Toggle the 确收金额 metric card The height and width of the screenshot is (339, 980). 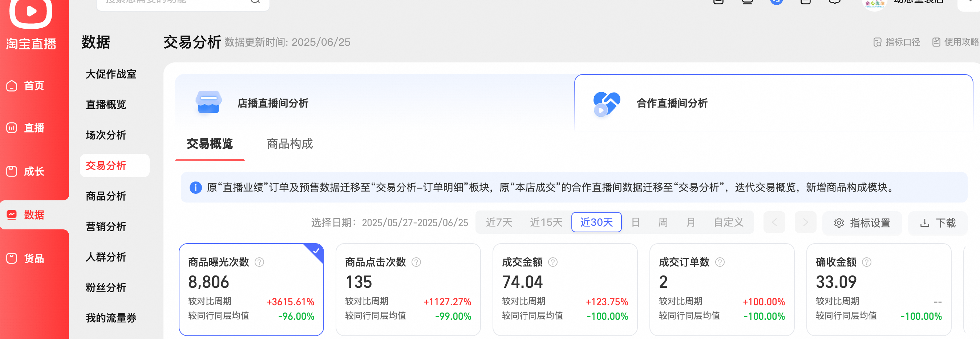[879, 290]
